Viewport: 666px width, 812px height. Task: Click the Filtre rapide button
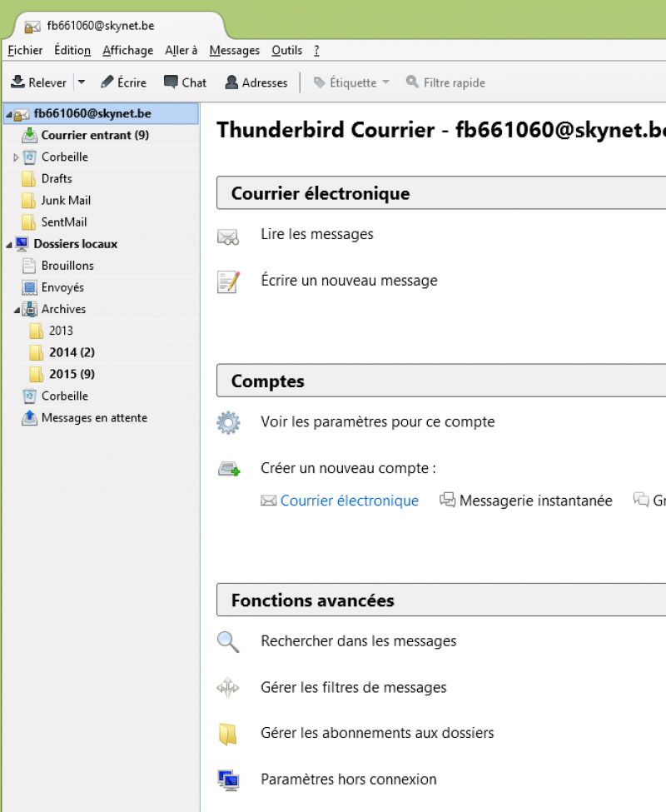click(445, 82)
